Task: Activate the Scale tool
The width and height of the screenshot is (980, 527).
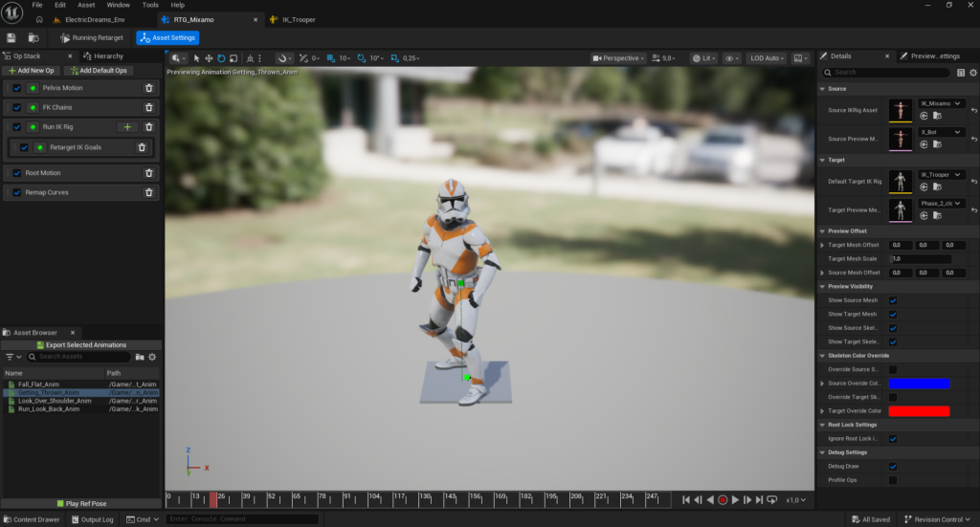Action: (x=234, y=58)
